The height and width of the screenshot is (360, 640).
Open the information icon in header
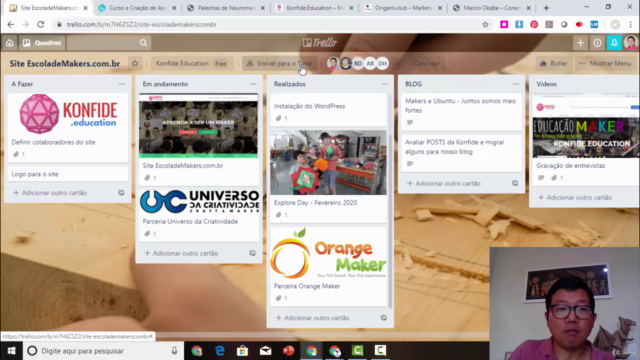pos(597,43)
